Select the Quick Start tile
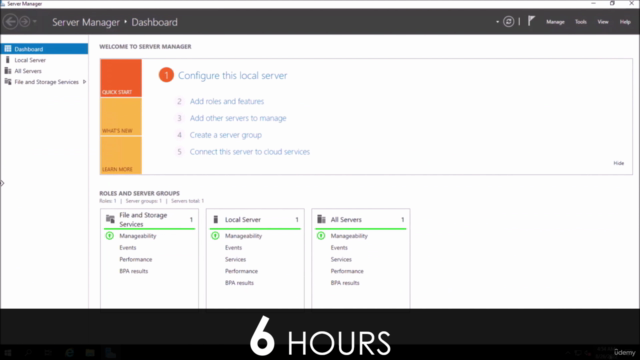The width and height of the screenshot is (640, 360). (x=121, y=78)
